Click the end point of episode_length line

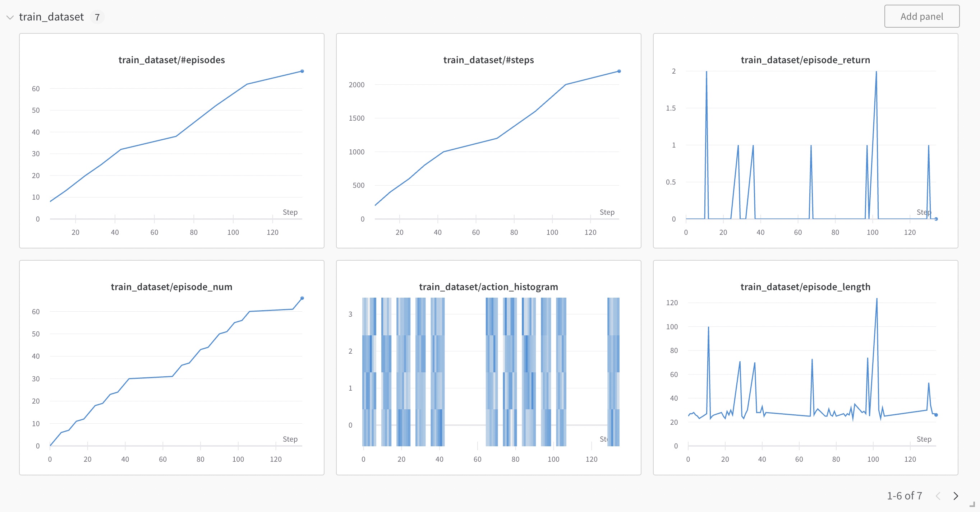tap(936, 415)
